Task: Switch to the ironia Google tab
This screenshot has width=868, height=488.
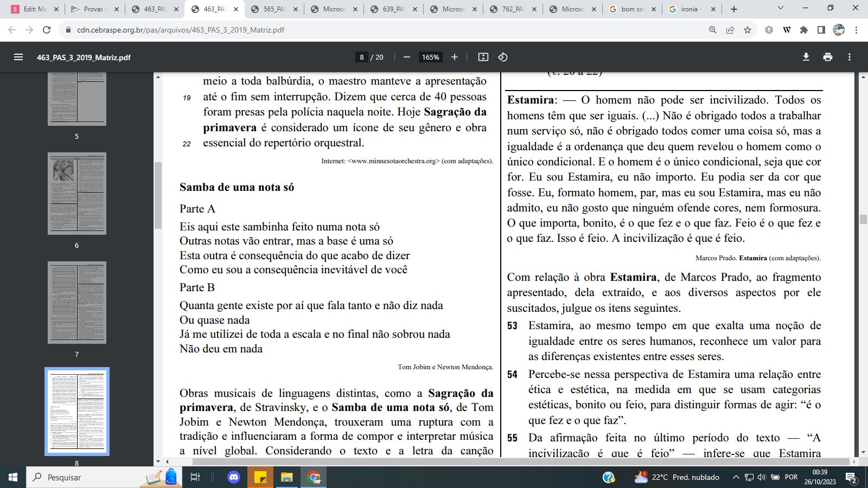Action: coord(692,9)
